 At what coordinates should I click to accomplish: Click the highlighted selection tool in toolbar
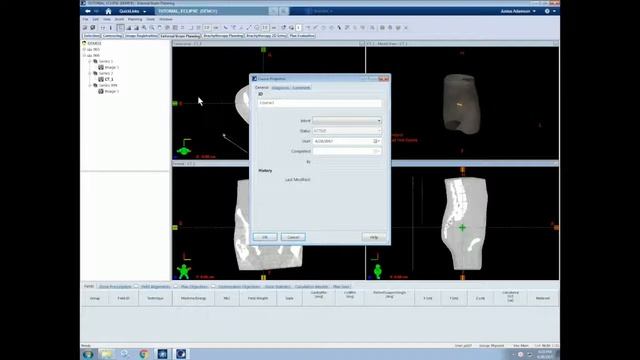tap(120, 28)
